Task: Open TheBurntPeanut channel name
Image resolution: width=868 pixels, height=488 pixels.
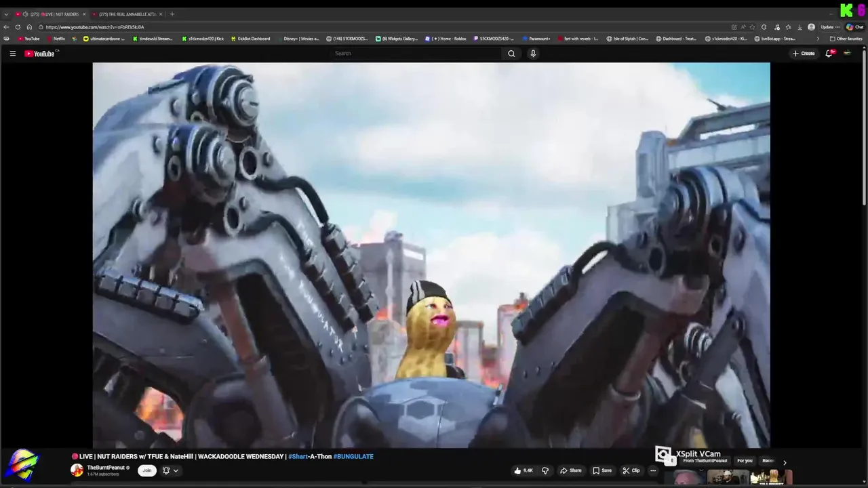Action: [106, 468]
